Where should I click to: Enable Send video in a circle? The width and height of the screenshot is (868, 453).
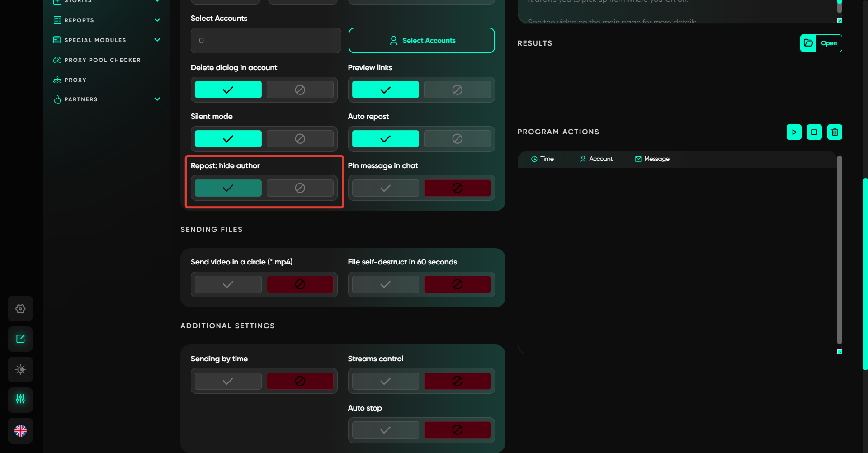[x=228, y=284]
